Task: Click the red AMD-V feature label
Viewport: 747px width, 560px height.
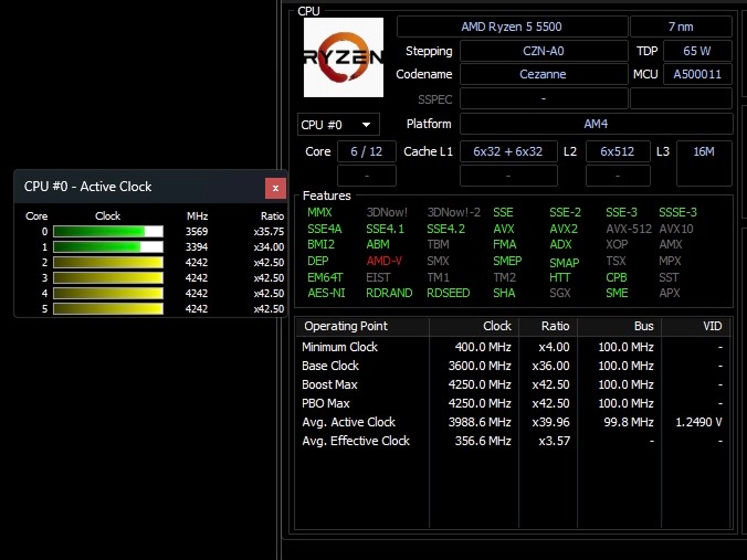Action: tap(384, 261)
